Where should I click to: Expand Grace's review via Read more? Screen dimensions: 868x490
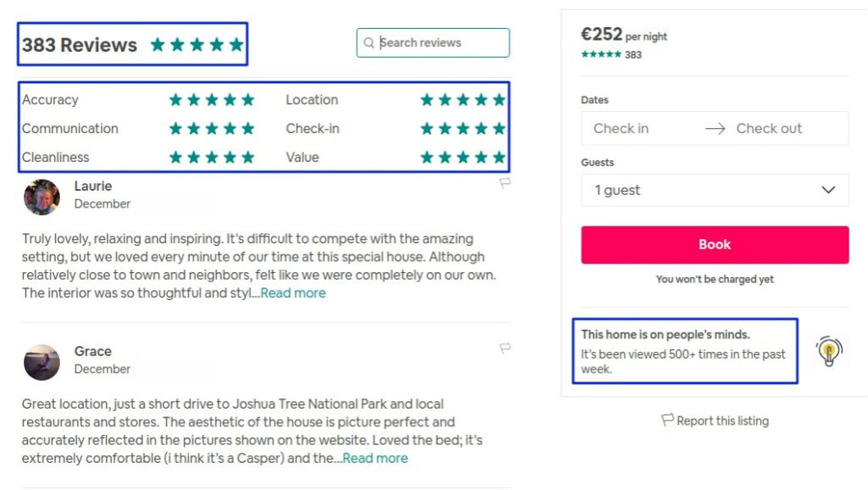[376, 458]
